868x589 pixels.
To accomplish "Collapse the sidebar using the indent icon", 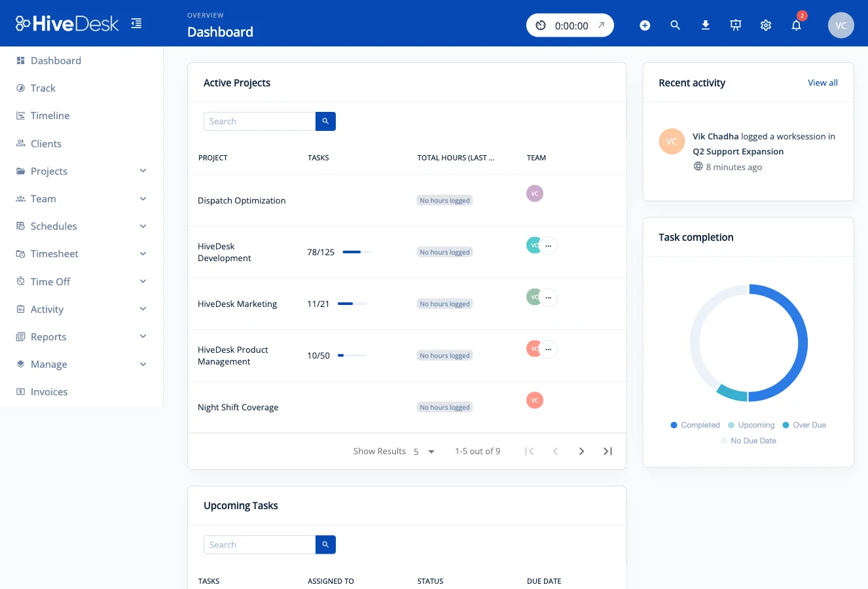I will point(136,22).
